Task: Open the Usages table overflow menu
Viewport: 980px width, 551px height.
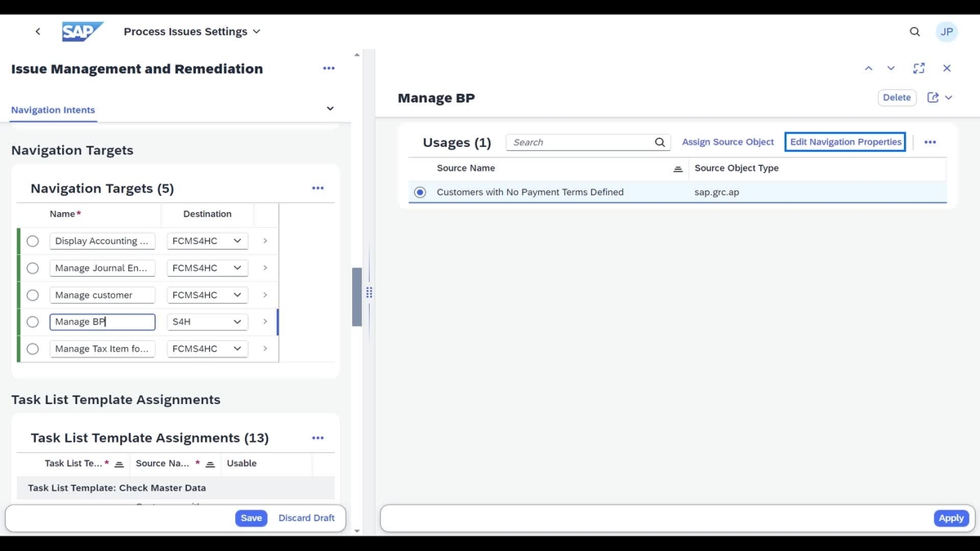Action: point(930,141)
